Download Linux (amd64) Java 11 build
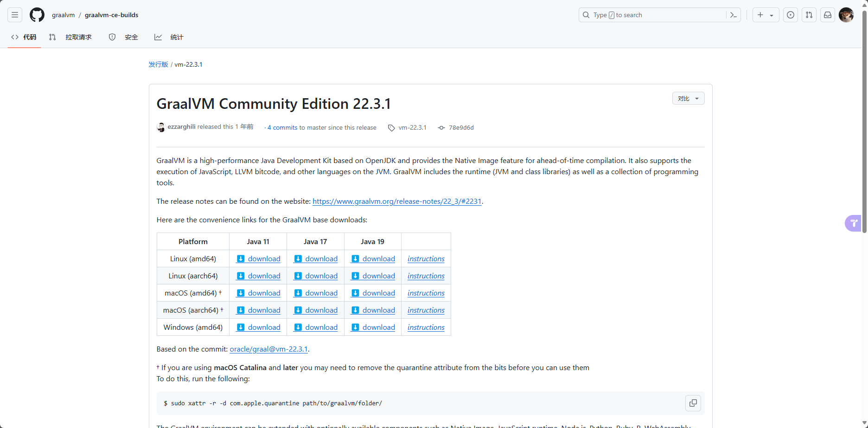 (258, 259)
